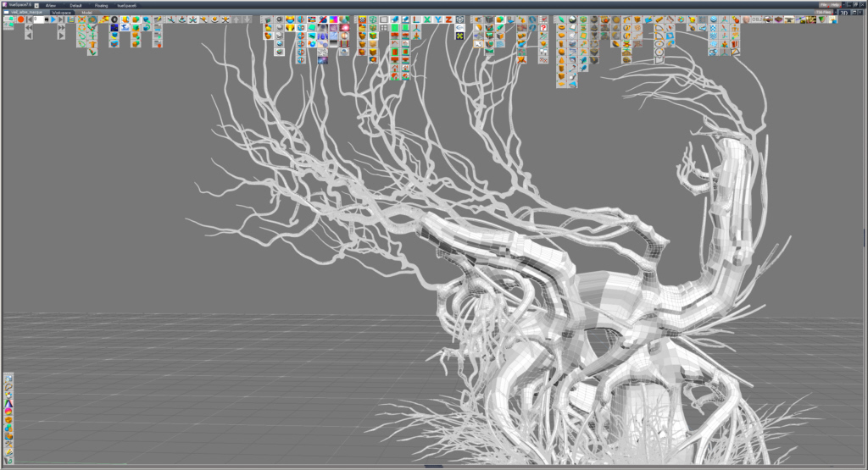Play the animation with the blue arrow

click(53, 19)
